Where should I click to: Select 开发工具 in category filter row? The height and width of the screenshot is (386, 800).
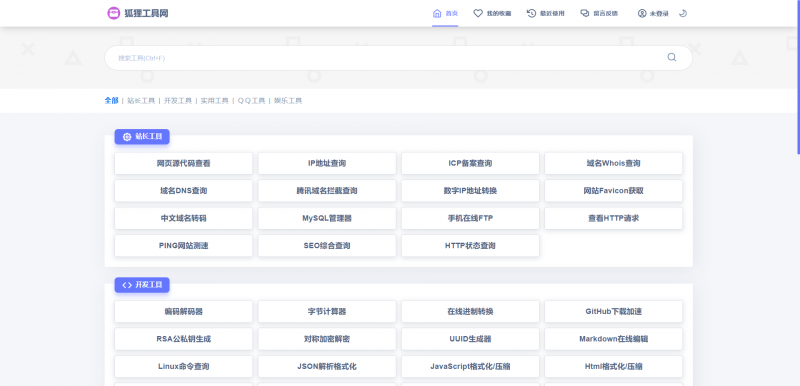coord(178,100)
